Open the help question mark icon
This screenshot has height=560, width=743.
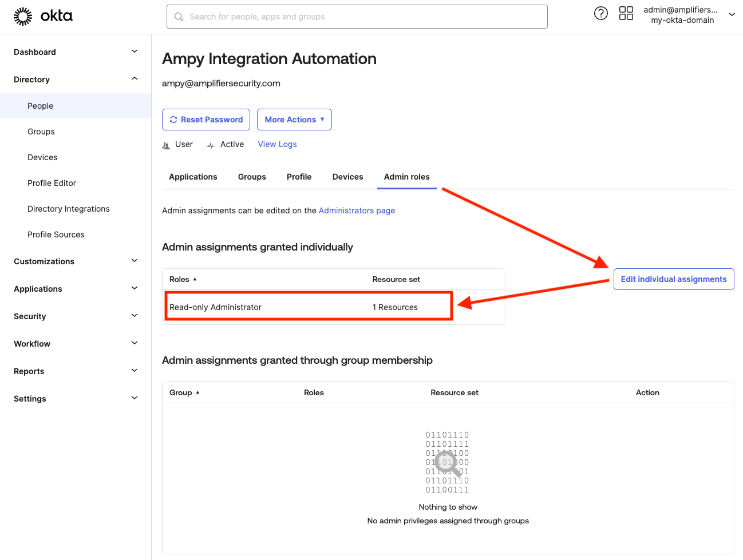pos(601,13)
